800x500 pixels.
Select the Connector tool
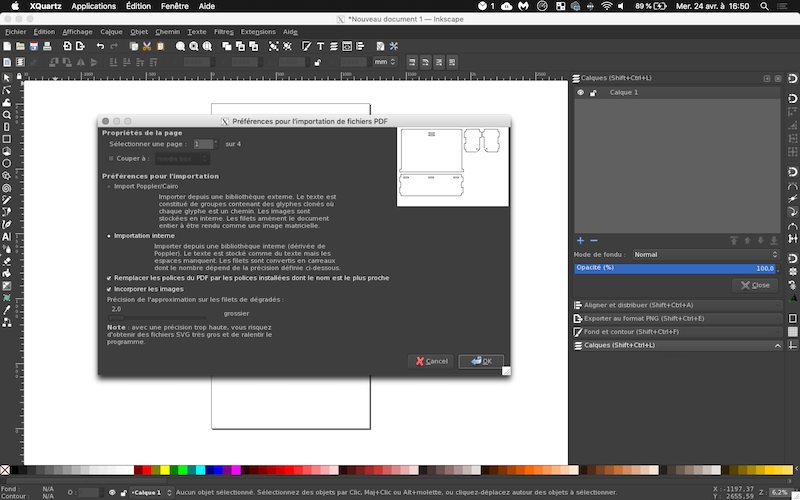(x=7, y=322)
